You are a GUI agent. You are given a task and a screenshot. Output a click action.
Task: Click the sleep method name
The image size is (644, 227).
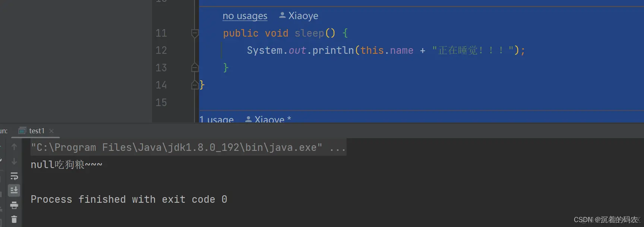pyautogui.click(x=309, y=33)
